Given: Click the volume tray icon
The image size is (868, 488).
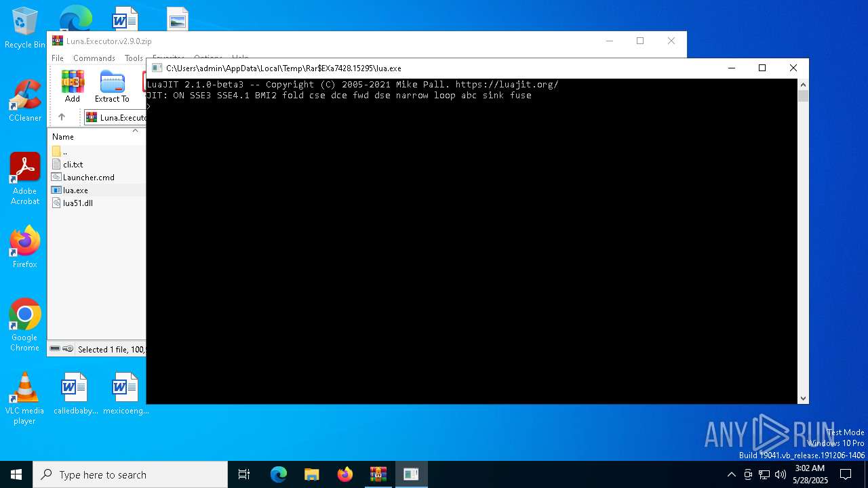Looking at the screenshot, I should 781,474.
